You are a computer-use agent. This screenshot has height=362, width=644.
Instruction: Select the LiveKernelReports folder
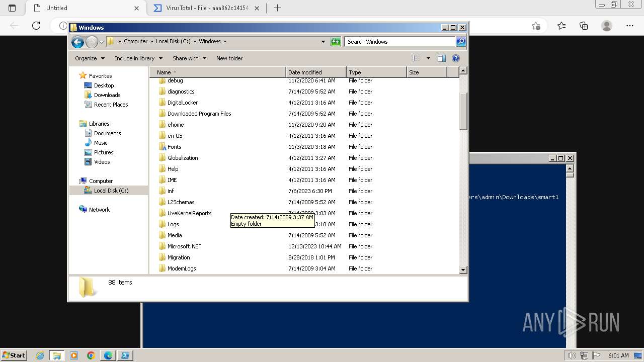189,213
